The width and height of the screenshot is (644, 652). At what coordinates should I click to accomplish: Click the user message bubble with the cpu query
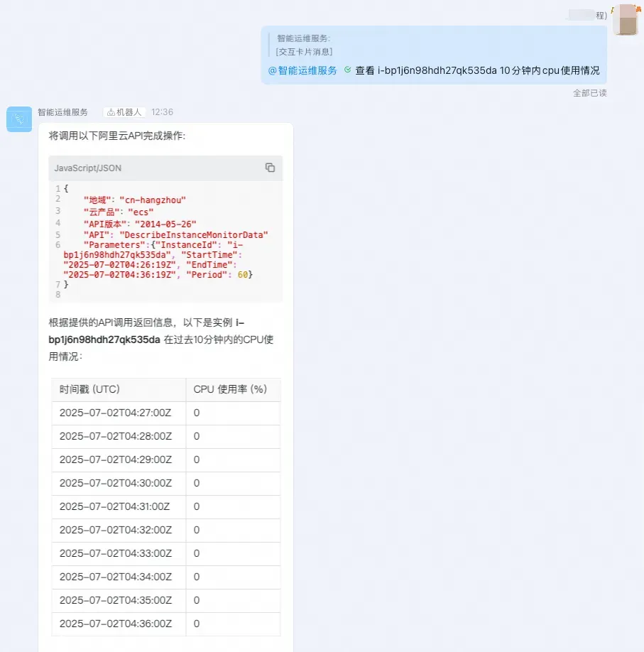coord(434,55)
